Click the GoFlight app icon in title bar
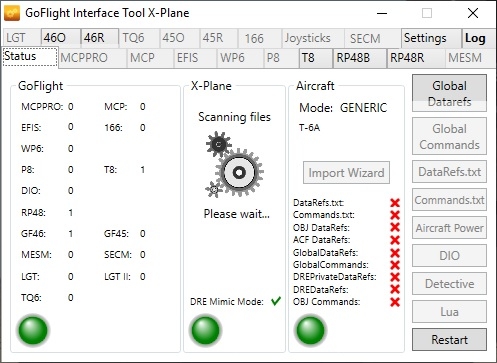This screenshot has height=363, width=497. point(12,13)
